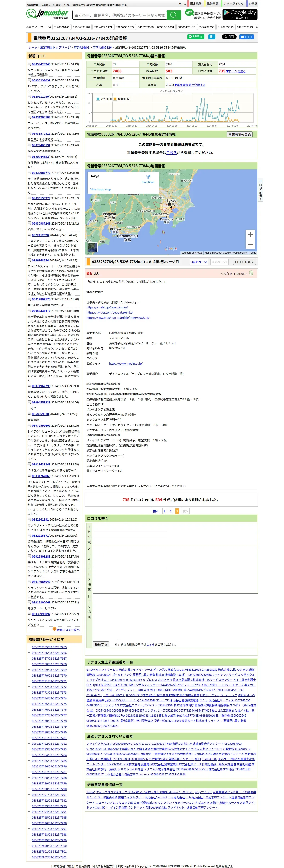This screenshot has width=284, height=868.
Task: Click the map Directions arrow icon
Action: pyautogui.click(x=148, y=177)
